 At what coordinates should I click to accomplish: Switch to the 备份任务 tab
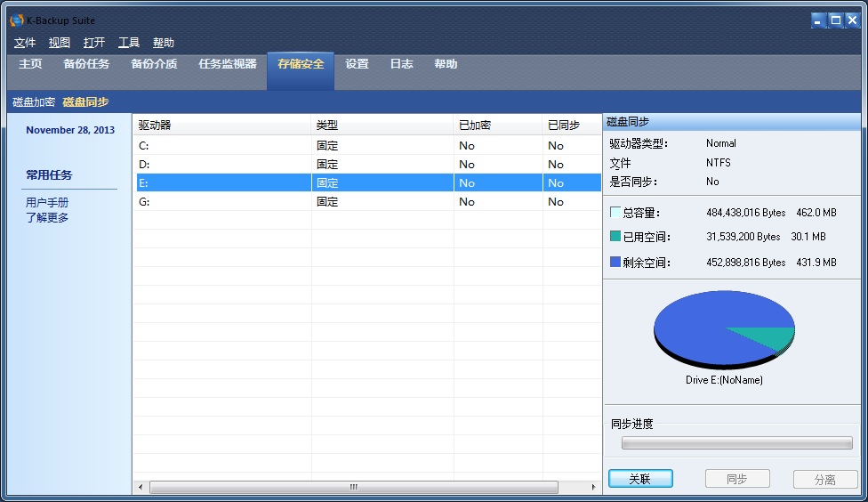tap(86, 64)
